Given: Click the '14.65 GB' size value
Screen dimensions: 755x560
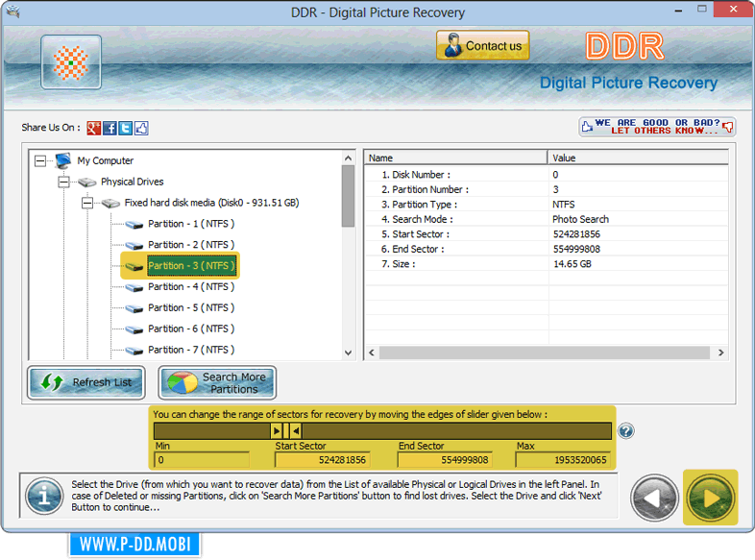Looking at the screenshot, I should click(x=572, y=264).
